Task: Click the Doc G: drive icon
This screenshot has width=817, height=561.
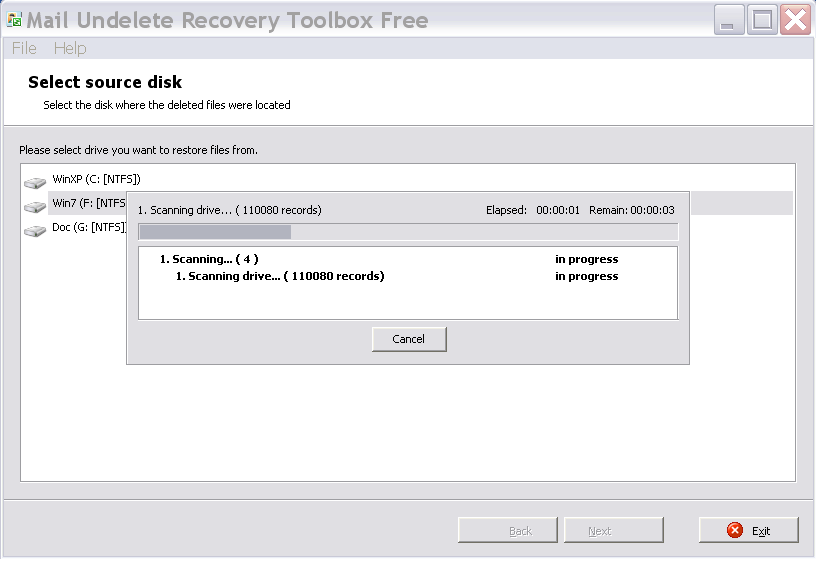Action: click(35, 230)
